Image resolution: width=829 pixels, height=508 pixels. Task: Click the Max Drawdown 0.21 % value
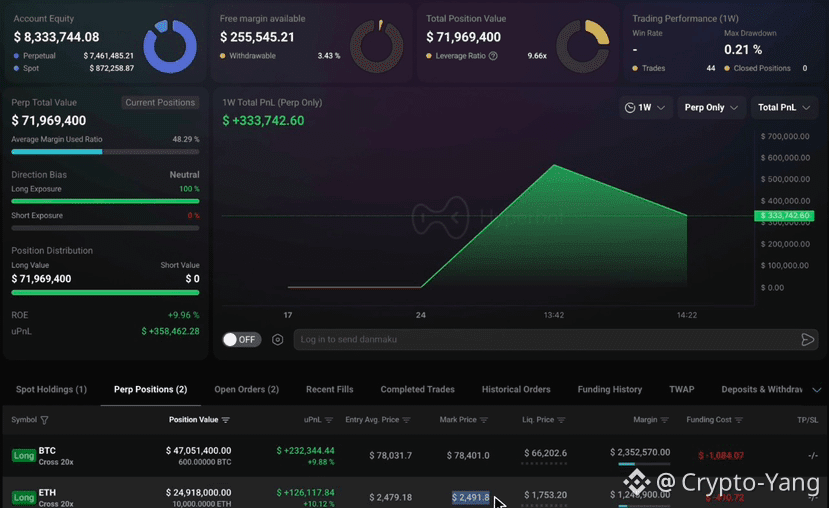(743, 50)
